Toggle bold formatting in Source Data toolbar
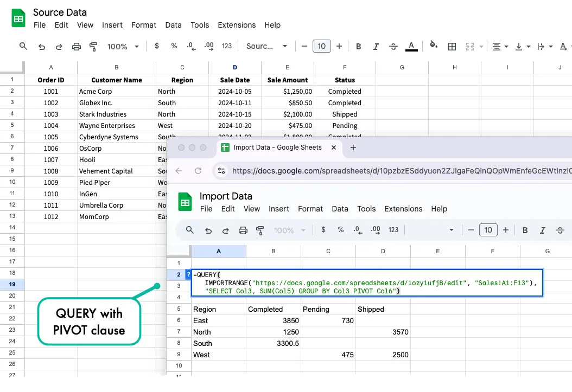This screenshot has height=392, width=572. (358, 46)
